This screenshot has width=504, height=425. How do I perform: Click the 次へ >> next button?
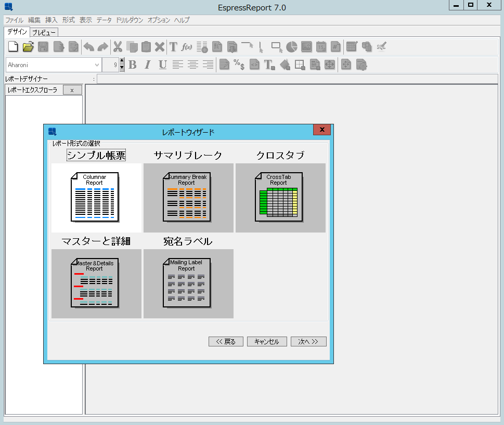[x=308, y=341]
